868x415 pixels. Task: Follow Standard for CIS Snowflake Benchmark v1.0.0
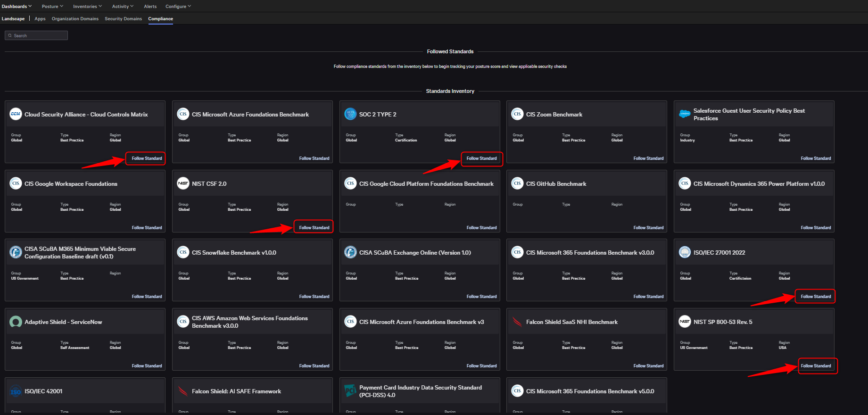(314, 297)
